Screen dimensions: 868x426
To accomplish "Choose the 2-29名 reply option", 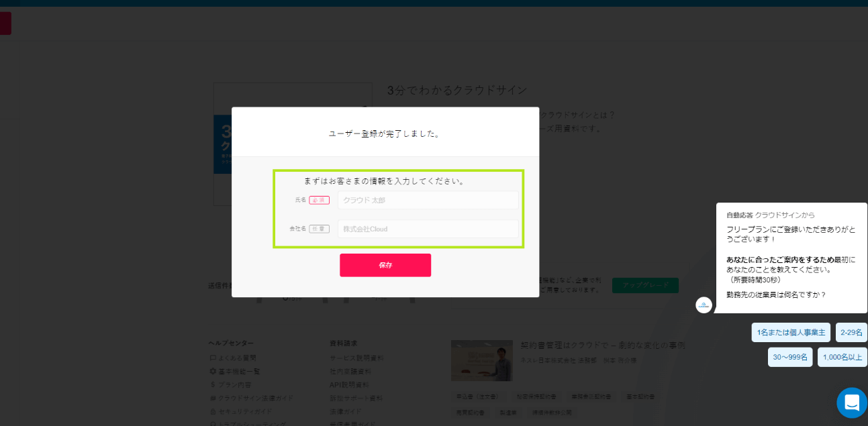I will click(851, 332).
